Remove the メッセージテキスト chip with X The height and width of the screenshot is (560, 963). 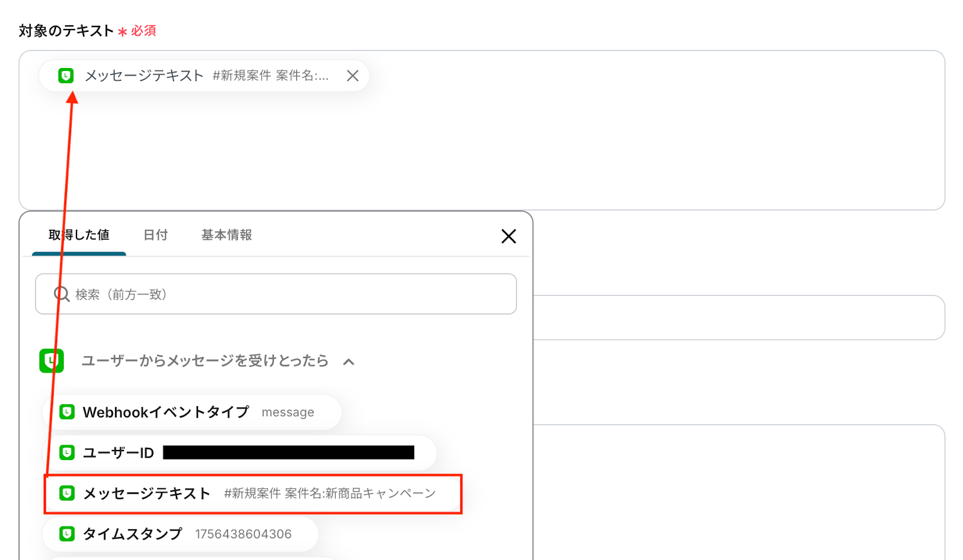click(353, 76)
